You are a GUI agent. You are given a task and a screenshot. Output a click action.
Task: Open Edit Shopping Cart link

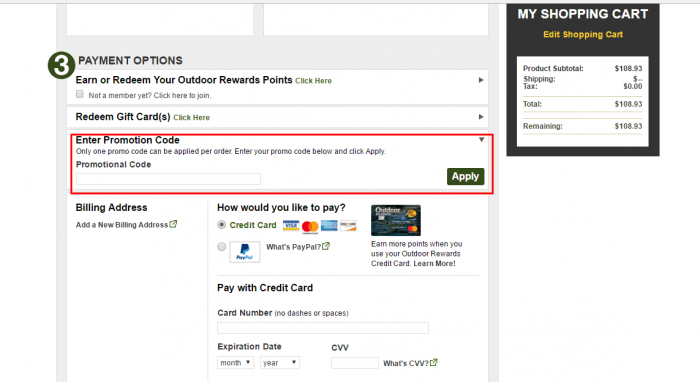click(583, 35)
